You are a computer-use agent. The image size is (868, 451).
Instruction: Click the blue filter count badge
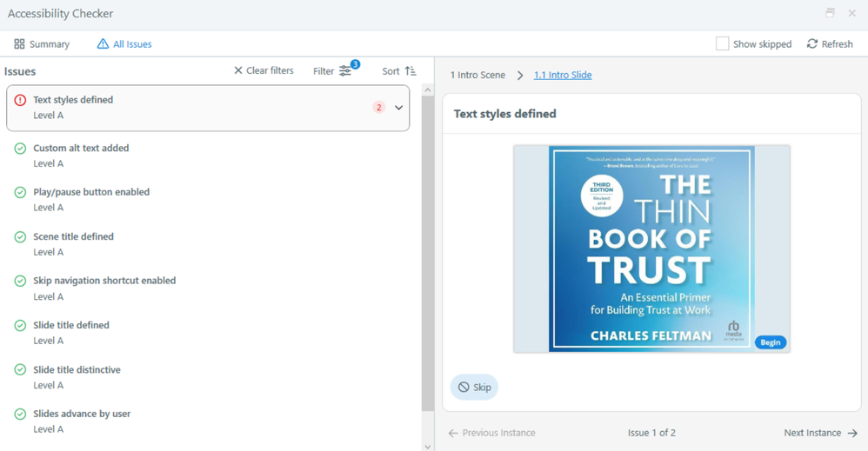[355, 64]
